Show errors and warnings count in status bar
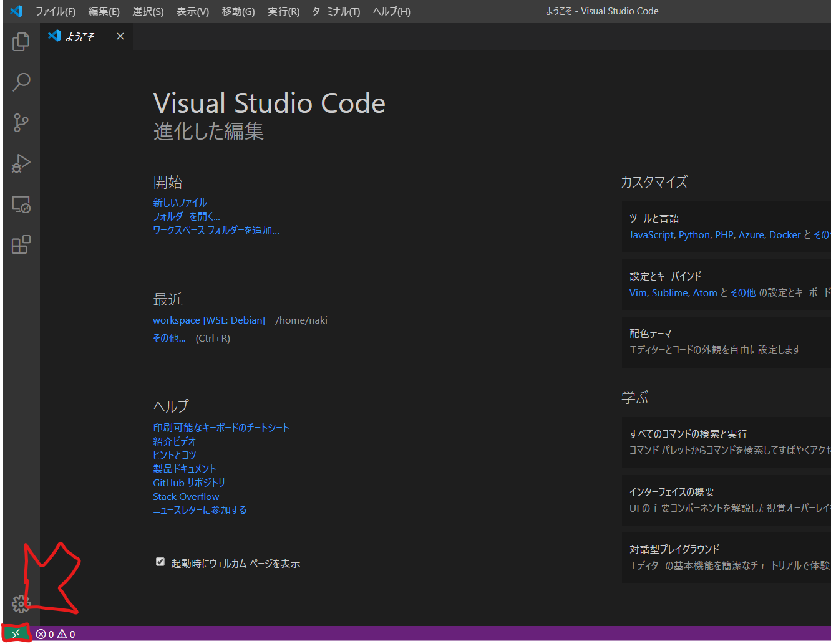The image size is (831, 644). [x=56, y=634]
